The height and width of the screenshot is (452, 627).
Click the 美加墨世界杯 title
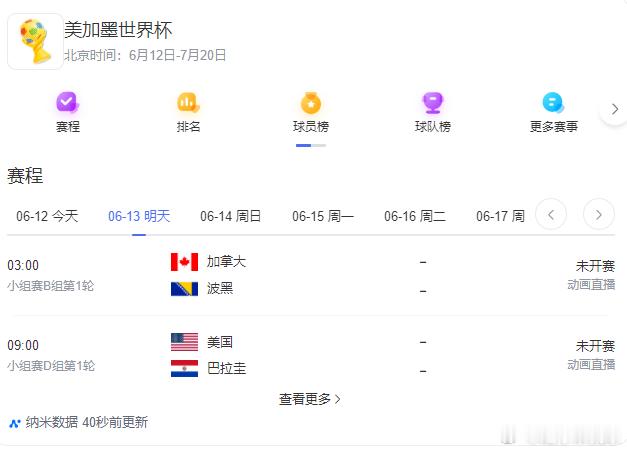click(x=118, y=30)
